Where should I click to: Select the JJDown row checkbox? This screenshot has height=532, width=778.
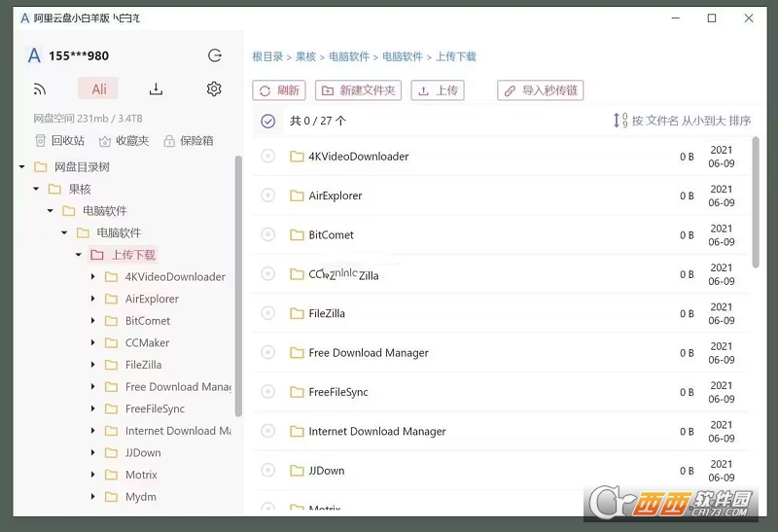tap(268, 470)
